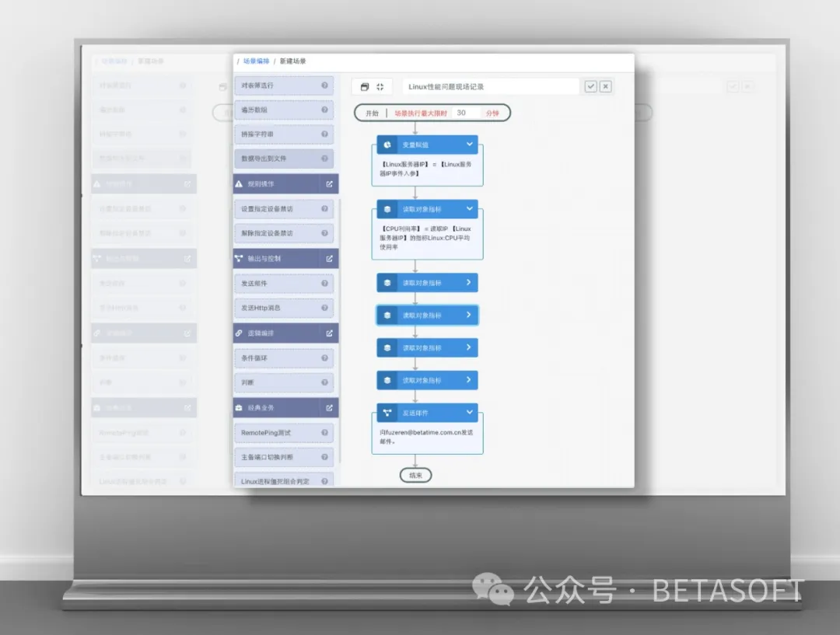Click the 结束 end node
Image resolution: width=840 pixels, height=635 pixels.
(415, 476)
